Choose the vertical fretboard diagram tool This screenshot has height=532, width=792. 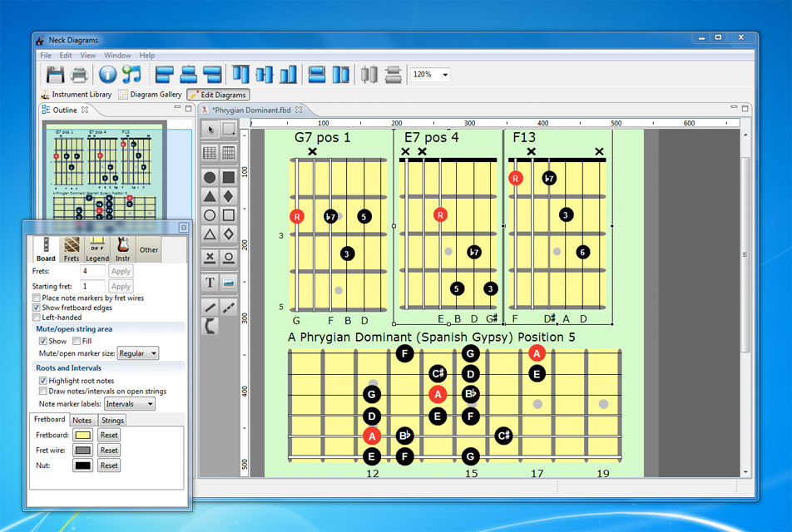229,152
